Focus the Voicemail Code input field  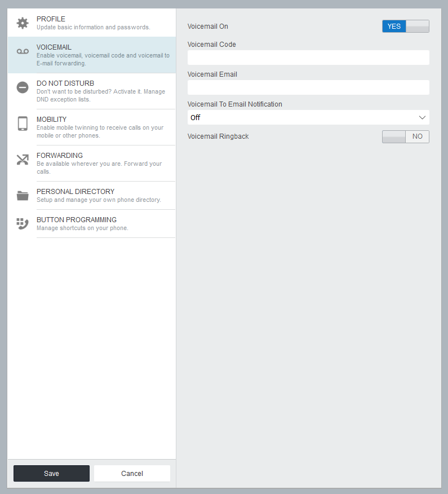(308, 58)
